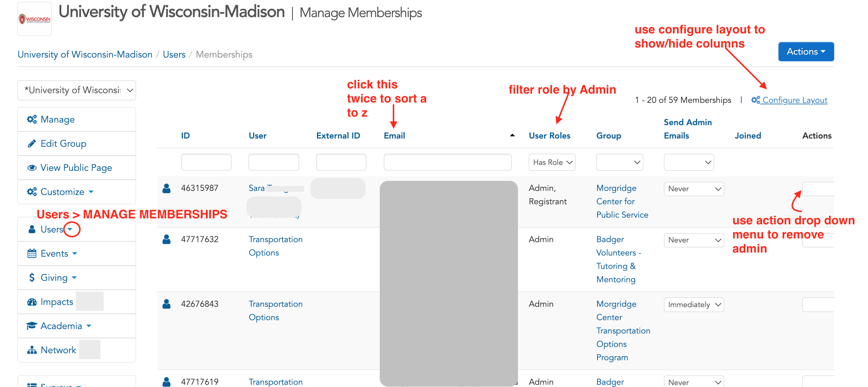Viewport: 868px width, 387px height.
Task: Open the Actions dropdown button
Action: [806, 52]
